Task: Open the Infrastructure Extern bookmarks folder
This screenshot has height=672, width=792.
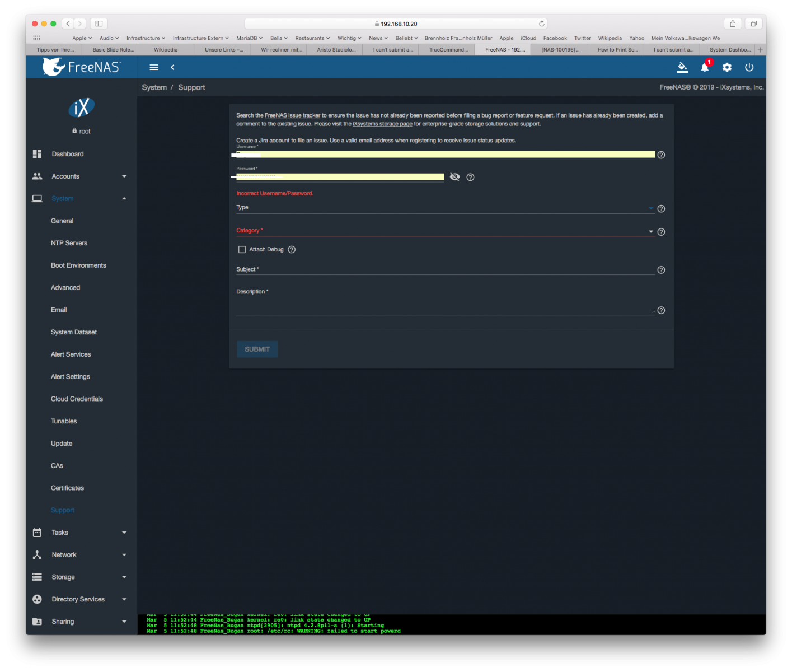Action: pyautogui.click(x=200, y=38)
